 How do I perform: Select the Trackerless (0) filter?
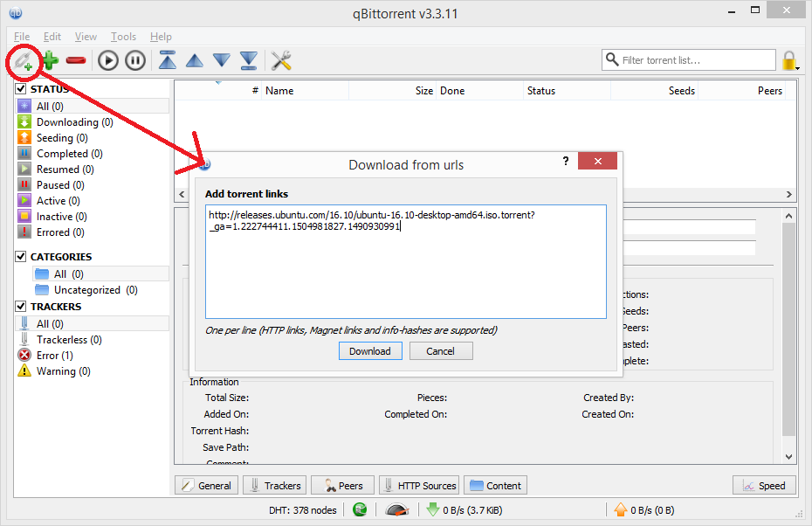tap(93, 340)
